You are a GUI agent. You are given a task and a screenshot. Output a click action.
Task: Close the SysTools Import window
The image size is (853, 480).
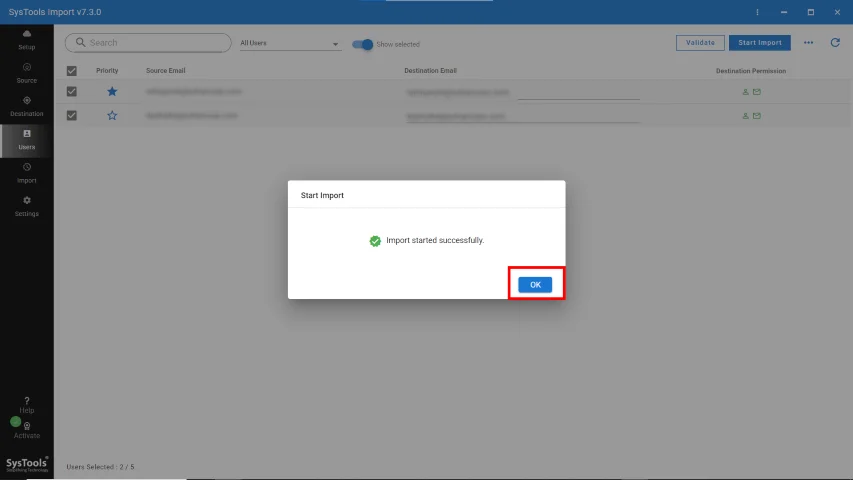point(837,12)
